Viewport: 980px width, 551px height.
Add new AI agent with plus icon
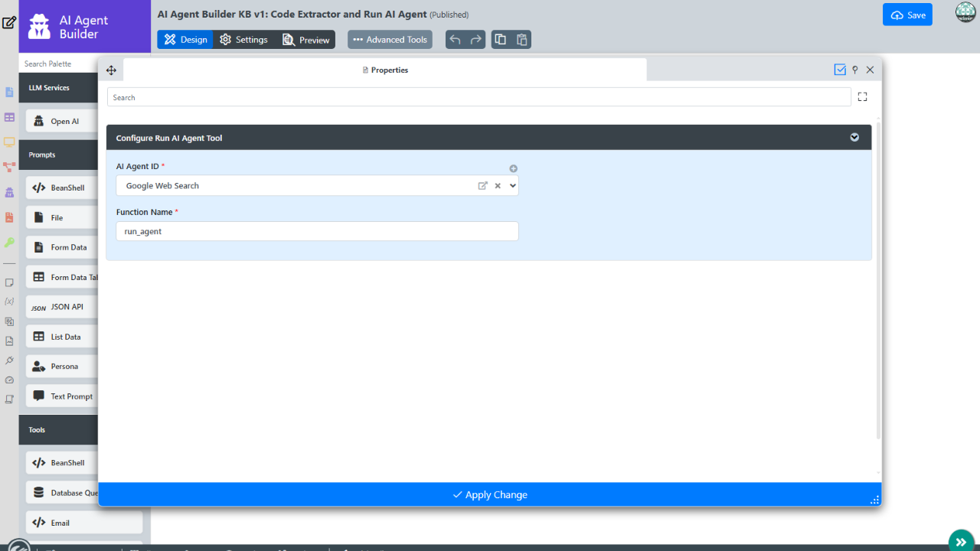[x=514, y=168]
